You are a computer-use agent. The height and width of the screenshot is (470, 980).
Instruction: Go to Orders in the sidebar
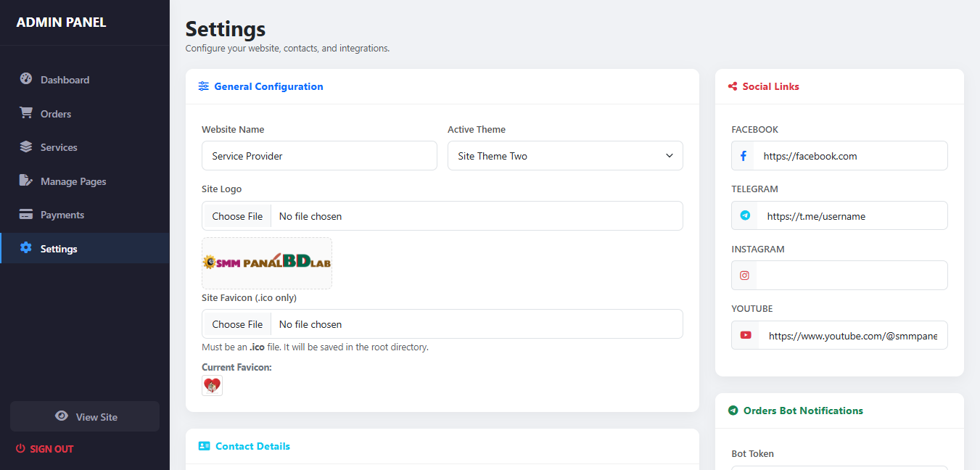point(56,114)
